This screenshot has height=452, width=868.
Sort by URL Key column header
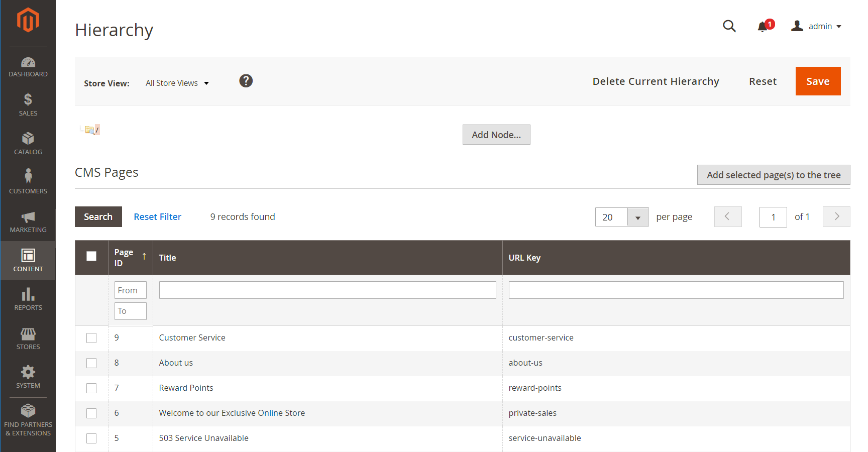pyautogui.click(x=676, y=258)
